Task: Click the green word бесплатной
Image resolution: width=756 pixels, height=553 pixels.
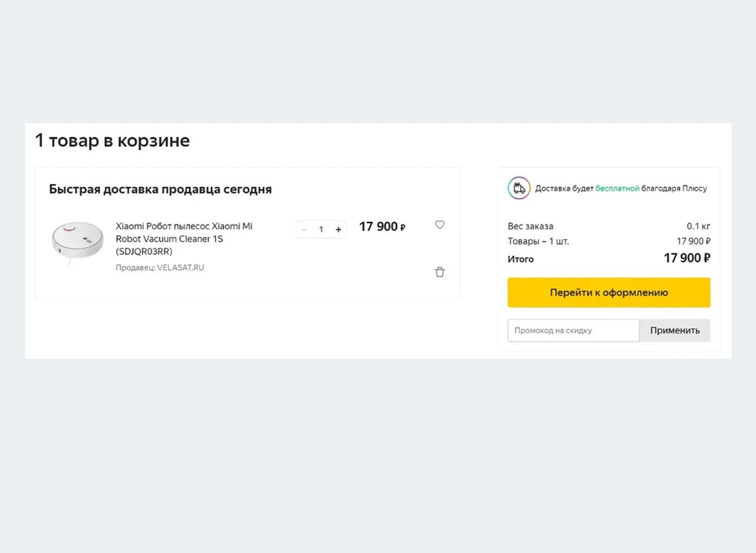Action: tap(617, 189)
